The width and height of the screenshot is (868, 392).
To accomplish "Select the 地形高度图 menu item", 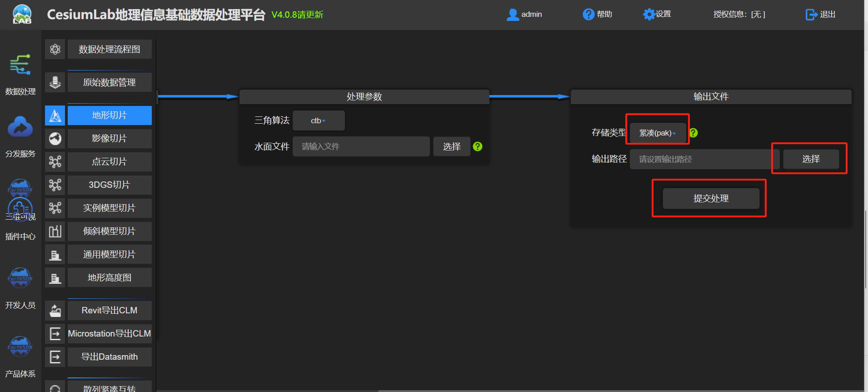I will coord(110,278).
